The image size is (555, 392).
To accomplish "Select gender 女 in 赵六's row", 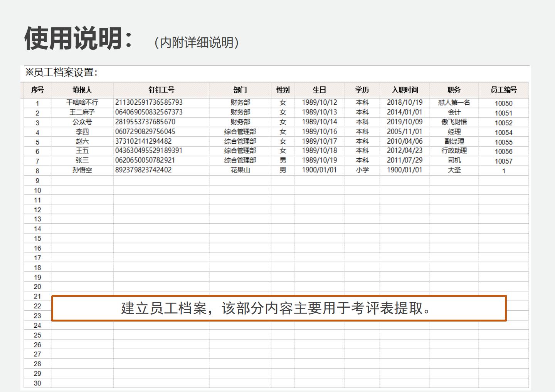I will pos(283,141).
